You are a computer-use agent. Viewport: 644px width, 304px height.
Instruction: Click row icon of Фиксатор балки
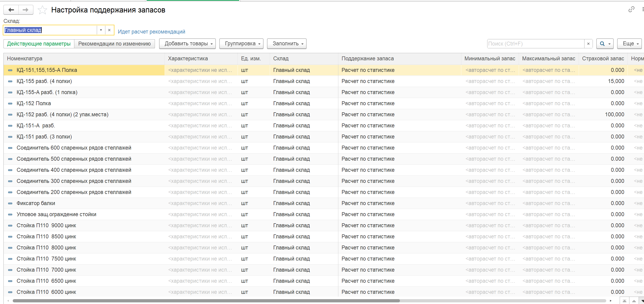10,203
